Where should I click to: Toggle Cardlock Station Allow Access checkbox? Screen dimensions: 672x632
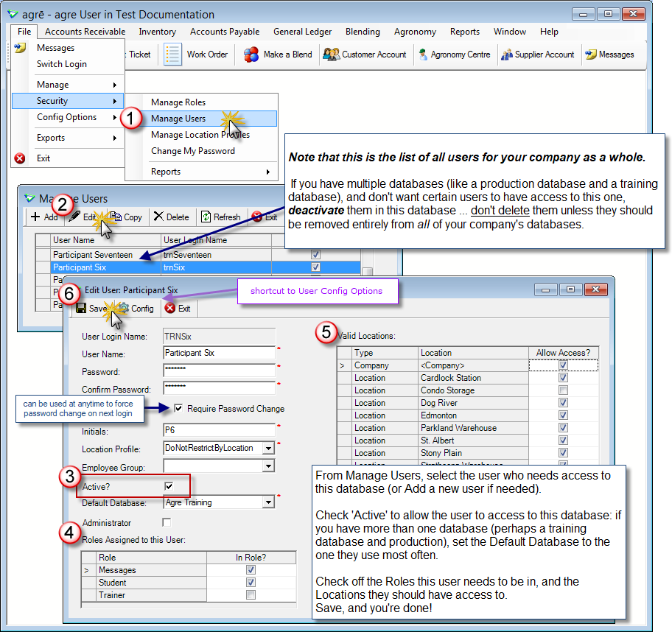pyautogui.click(x=563, y=377)
